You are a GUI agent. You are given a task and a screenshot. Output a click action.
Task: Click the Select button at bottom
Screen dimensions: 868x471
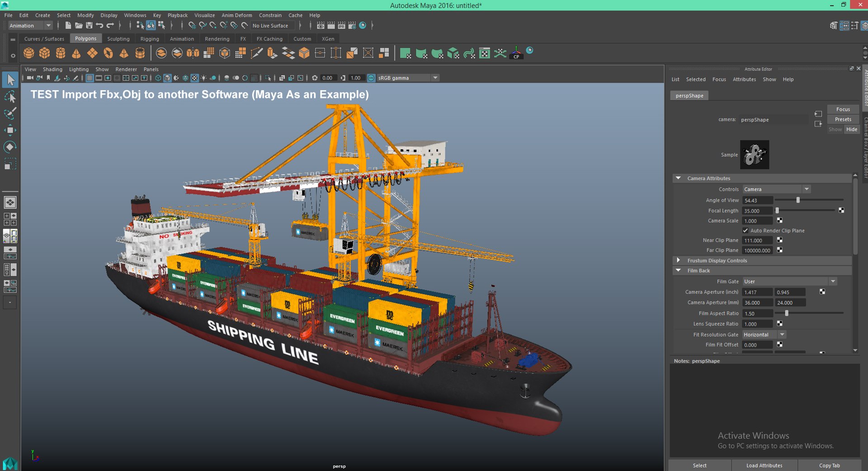tap(699, 466)
